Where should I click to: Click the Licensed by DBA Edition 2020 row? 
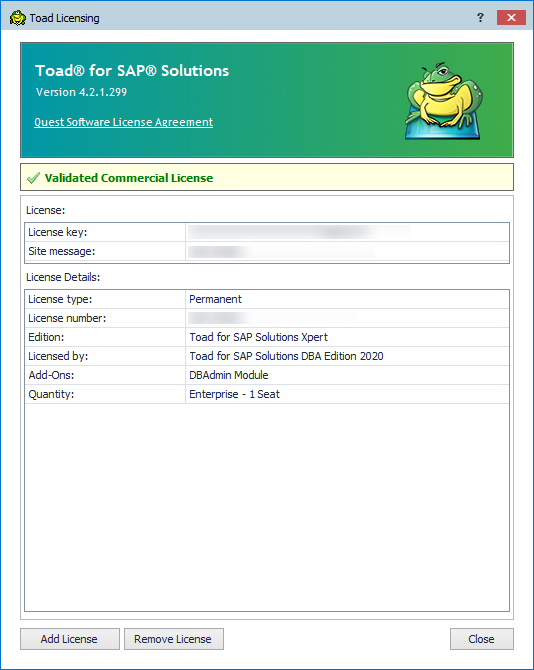(x=267, y=356)
